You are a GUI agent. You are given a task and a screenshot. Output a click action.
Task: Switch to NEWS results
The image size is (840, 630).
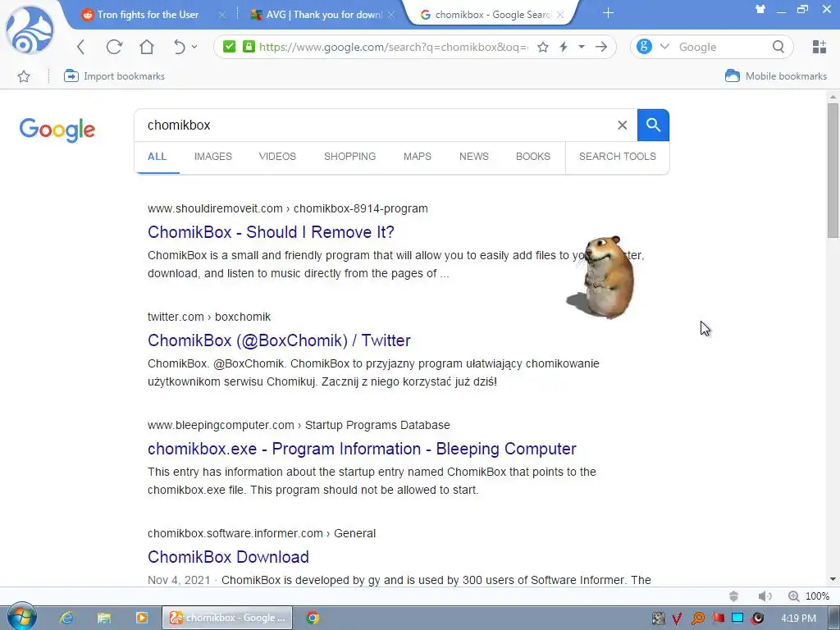pyautogui.click(x=474, y=157)
